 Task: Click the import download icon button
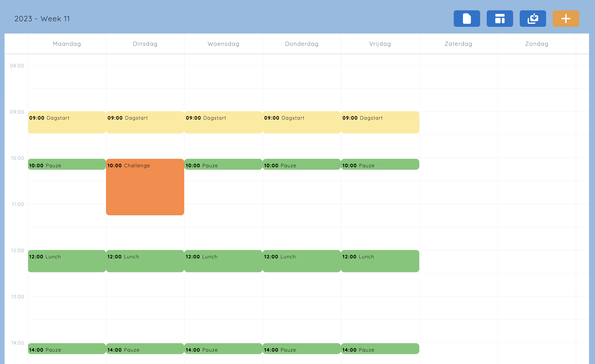pos(533,19)
